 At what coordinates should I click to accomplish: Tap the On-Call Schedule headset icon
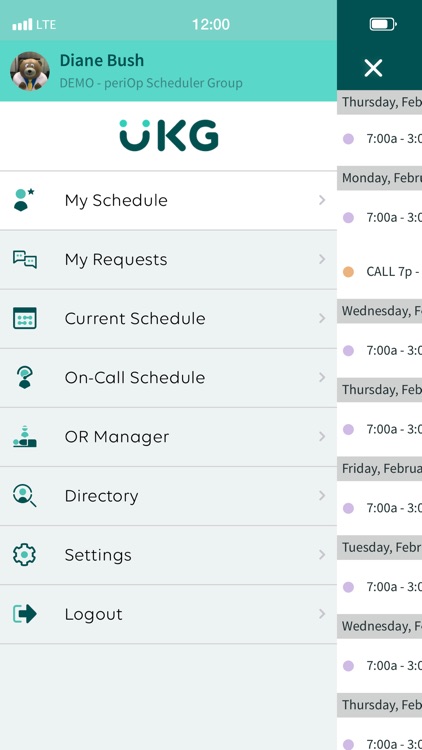tap(24, 377)
